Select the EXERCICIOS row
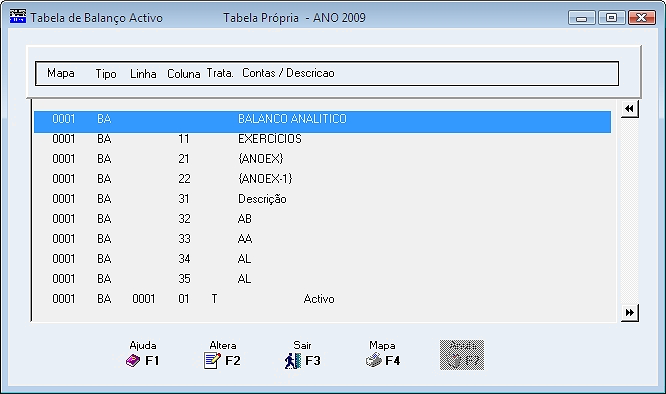Viewport: 666px width, 394px height. (x=322, y=139)
